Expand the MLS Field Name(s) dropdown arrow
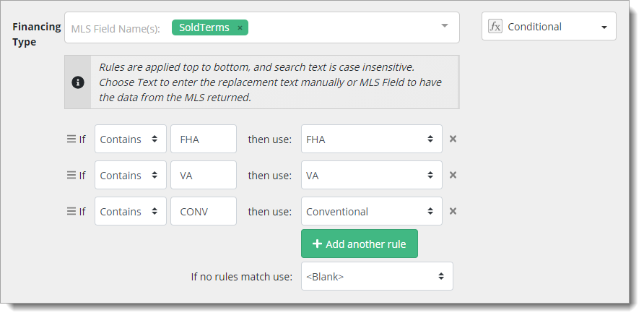The width and height of the screenshot is (644, 318). pyautogui.click(x=445, y=27)
